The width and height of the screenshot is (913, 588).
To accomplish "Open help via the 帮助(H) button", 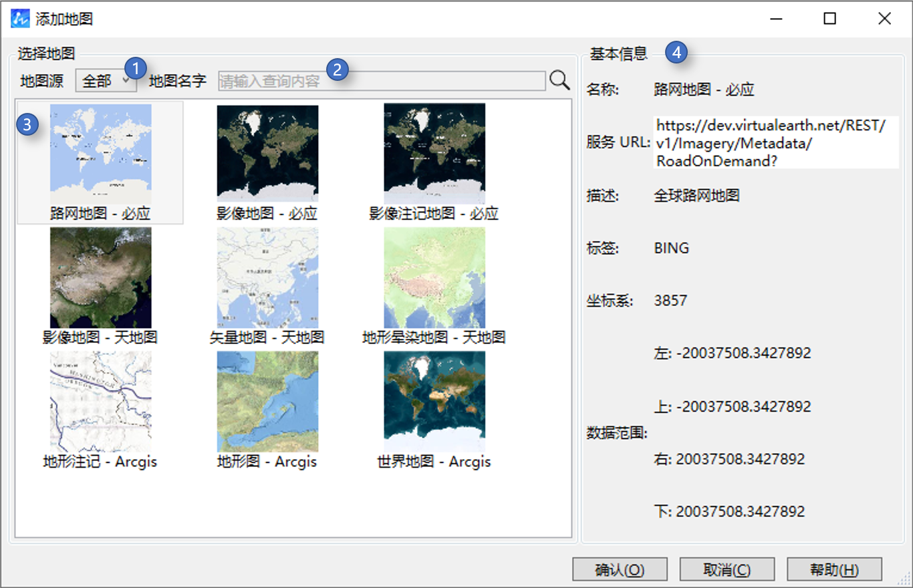I will pos(834,569).
